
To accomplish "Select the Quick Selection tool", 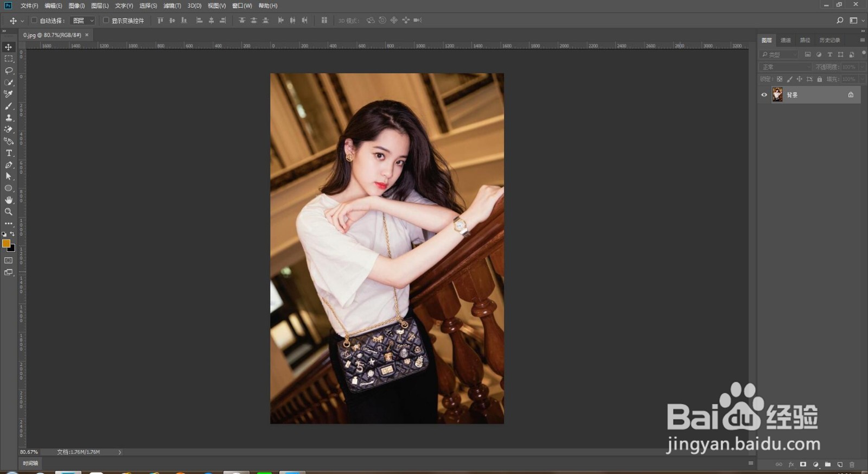I will click(9, 83).
